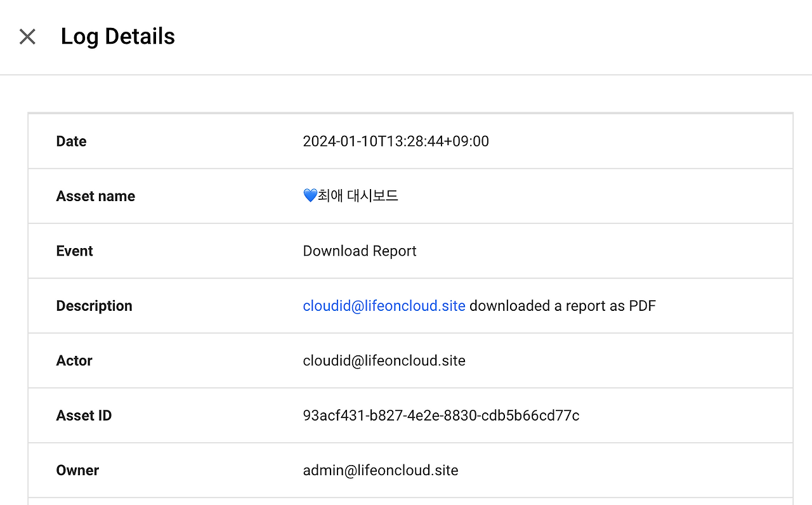Select the Asset name row label
Image resolution: width=812 pixels, height=505 pixels.
click(x=95, y=196)
